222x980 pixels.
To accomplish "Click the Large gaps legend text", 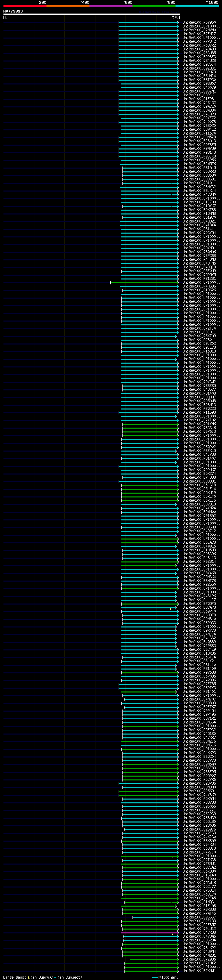I will coord(15,977).
